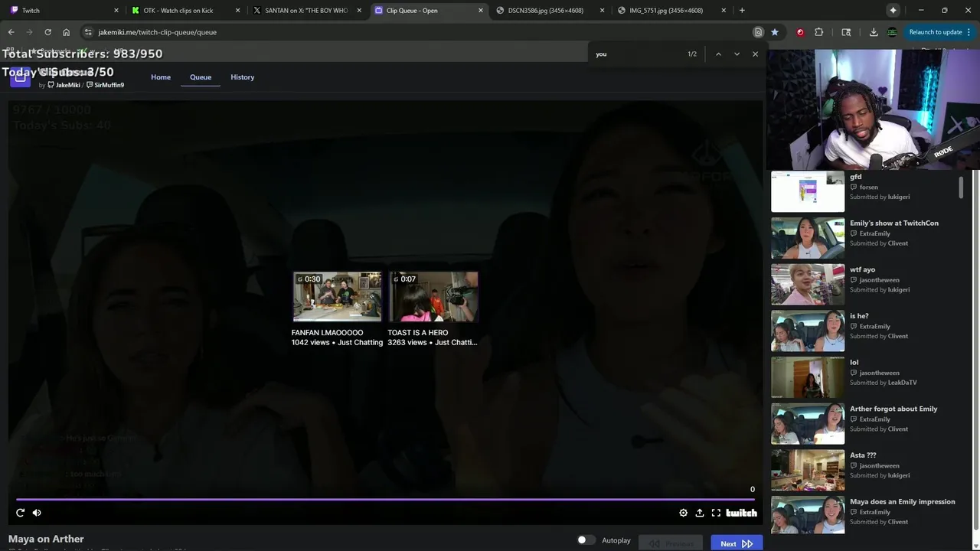The width and height of the screenshot is (980, 551).
Task: Seek on the purple clip progress bar
Action: [x=385, y=499]
